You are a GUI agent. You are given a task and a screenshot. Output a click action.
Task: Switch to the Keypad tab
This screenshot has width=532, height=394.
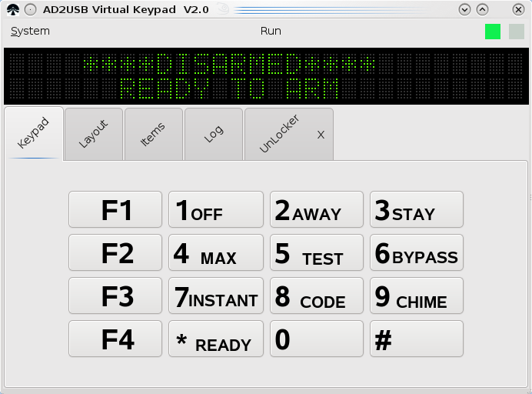coord(34,133)
